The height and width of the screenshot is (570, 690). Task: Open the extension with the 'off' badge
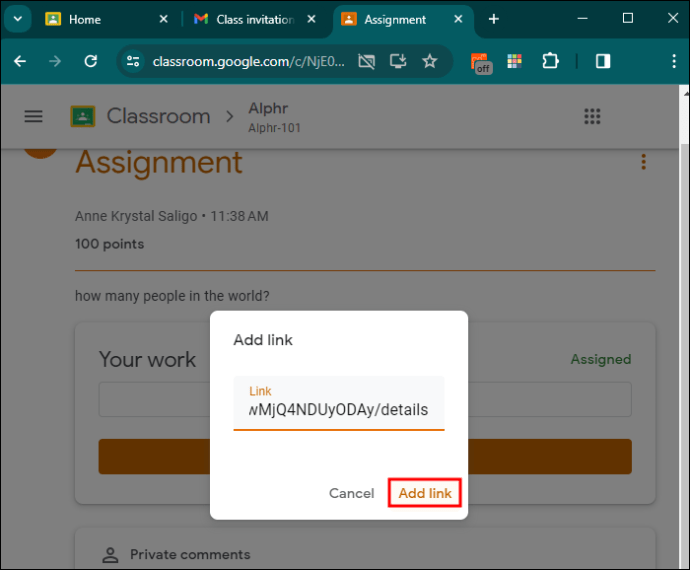[x=481, y=62]
